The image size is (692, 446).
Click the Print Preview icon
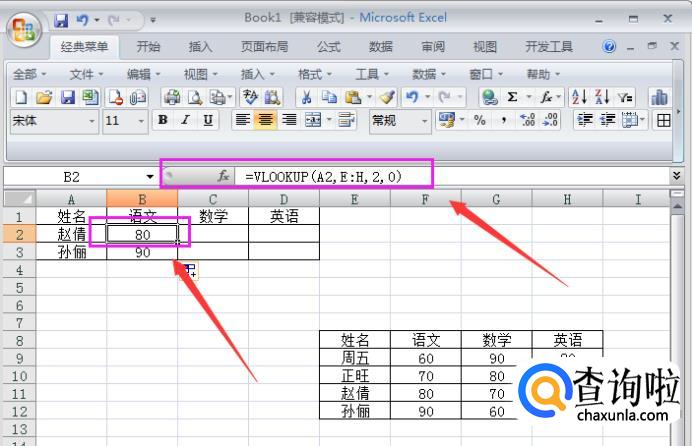point(195,97)
